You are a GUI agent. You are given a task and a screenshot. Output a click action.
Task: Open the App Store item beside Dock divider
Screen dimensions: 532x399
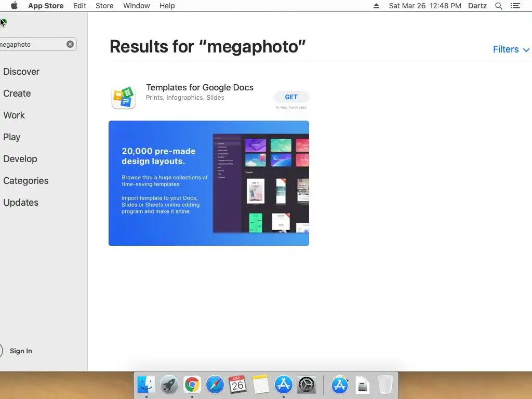point(340,385)
